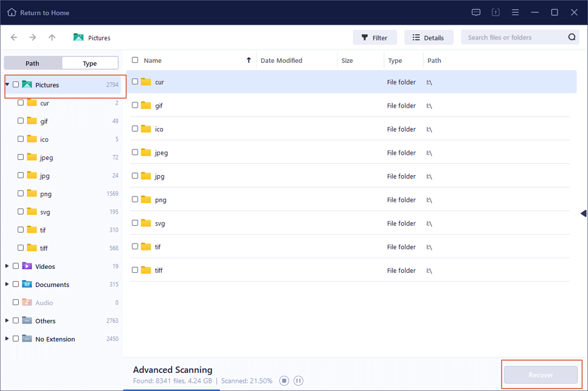Check the png folder checkbox in sidebar
588x391 pixels.
point(21,193)
